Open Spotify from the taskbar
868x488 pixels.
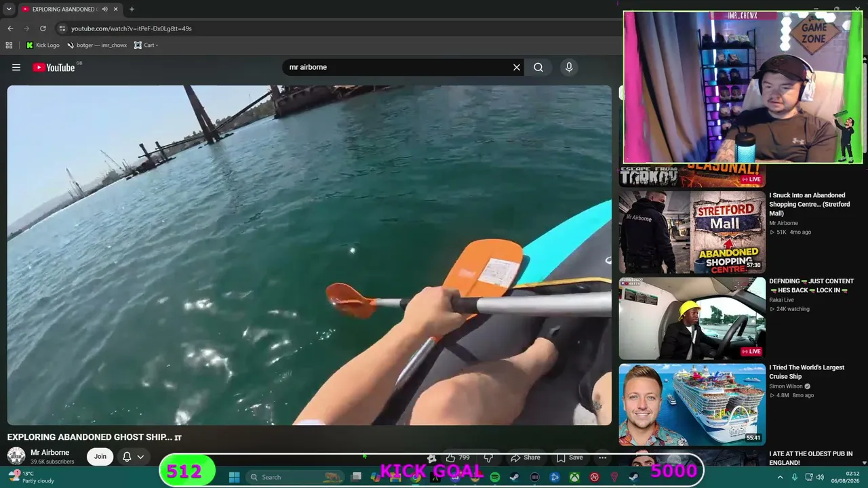tap(495, 477)
